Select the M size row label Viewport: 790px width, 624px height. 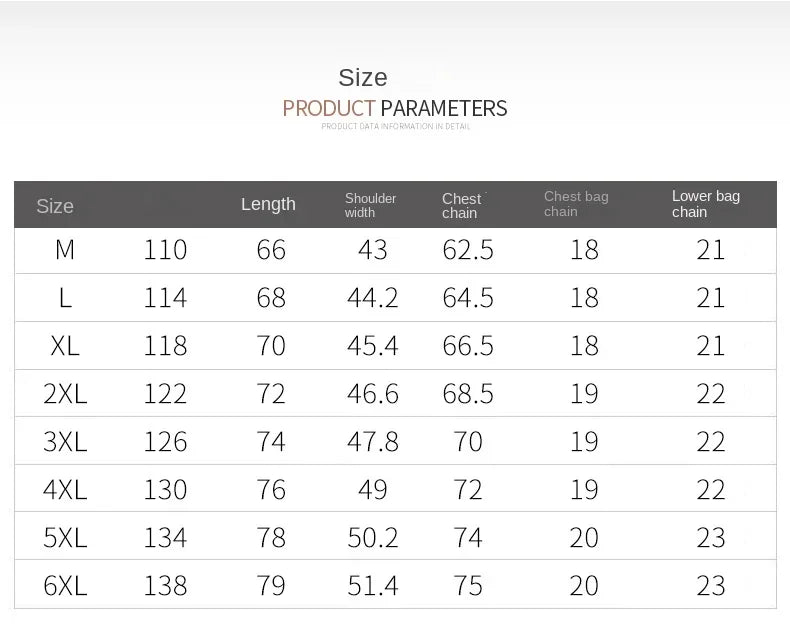click(x=65, y=250)
